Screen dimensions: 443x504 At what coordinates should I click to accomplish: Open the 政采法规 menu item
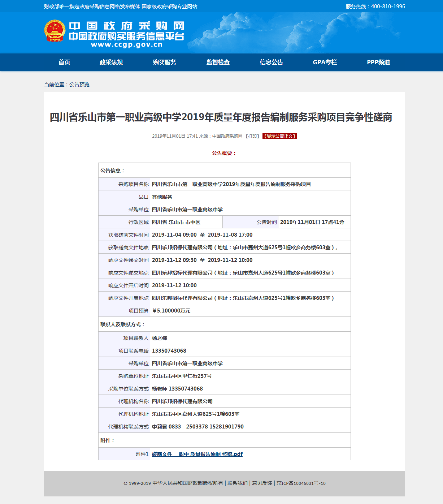pos(111,62)
